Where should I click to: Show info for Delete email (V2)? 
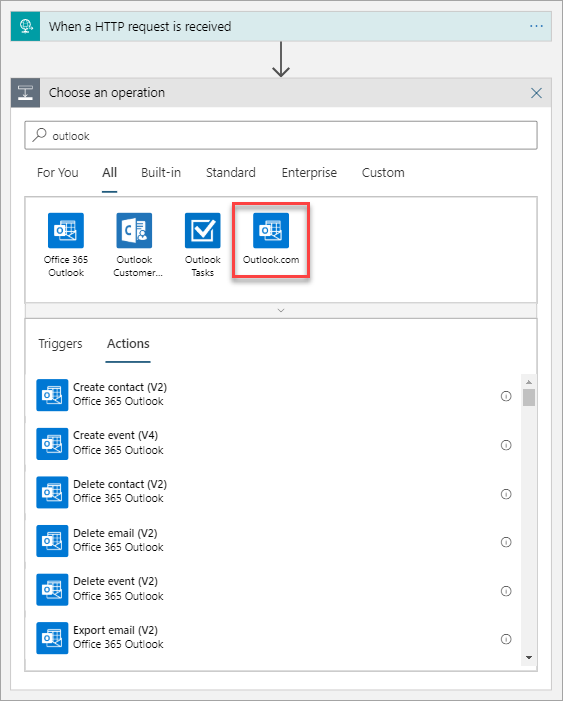tap(506, 542)
